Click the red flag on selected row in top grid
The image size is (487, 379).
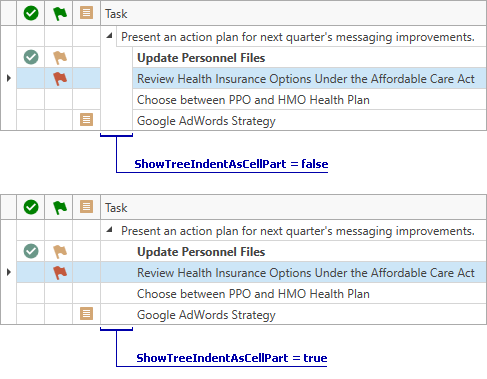(60, 79)
